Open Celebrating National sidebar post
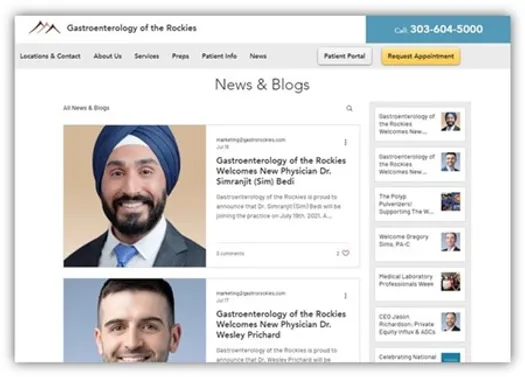Image resolution: width=525 pixels, height=377 pixels. [420, 355]
